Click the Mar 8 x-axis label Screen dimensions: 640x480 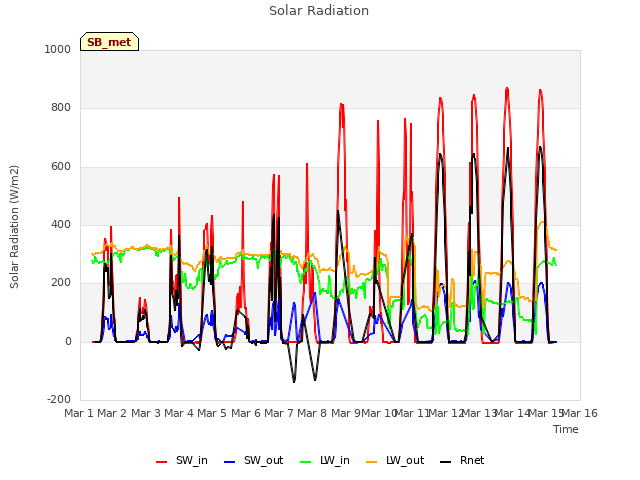point(312,413)
